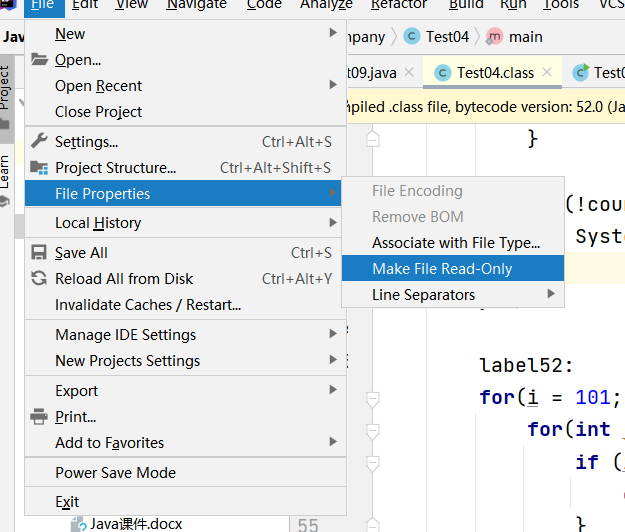Choose Invalidate Caches / Restart...
This screenshot has height=532, width=625.
[x=185, y=305]
